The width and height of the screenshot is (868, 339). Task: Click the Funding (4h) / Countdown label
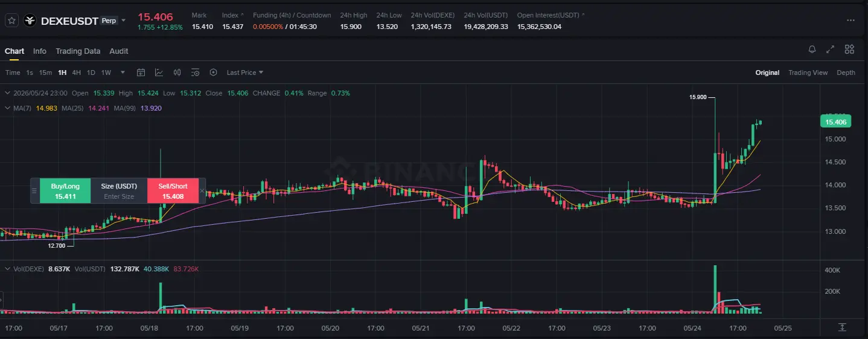292,15
